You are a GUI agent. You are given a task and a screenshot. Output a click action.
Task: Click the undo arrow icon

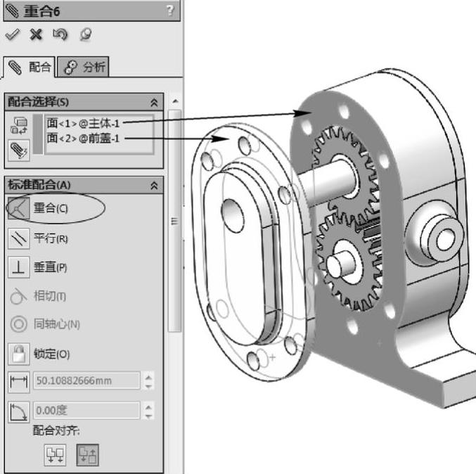click(x=60, y=34)
